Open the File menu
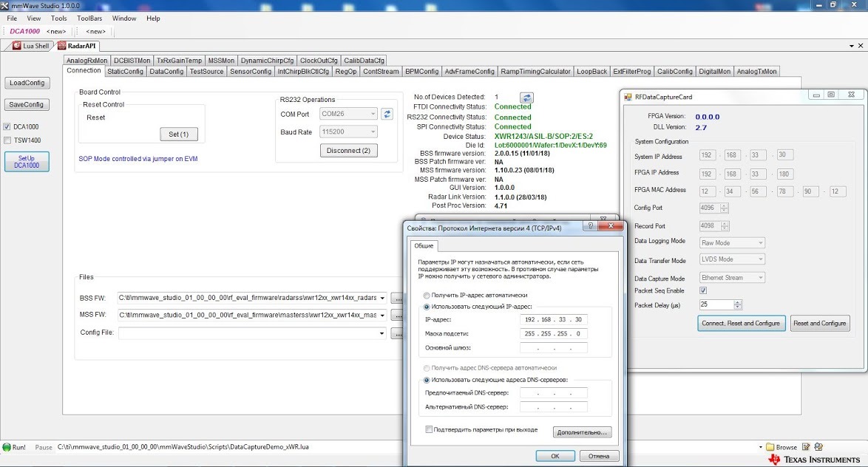This screenshot has height=467, width=868. tap(12, 18)
